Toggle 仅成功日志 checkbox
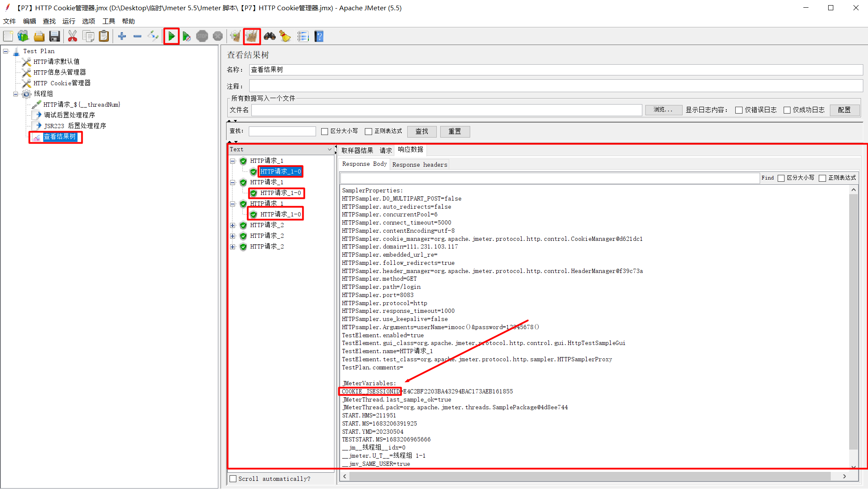The height and width of the screenshot is (489, 868). (x=787, y=110)
